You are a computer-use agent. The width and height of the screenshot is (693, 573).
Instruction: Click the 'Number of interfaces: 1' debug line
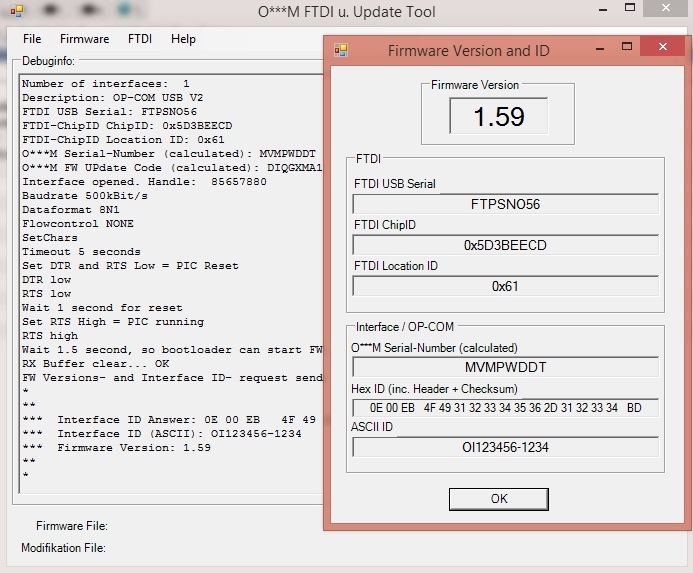point(106,84)
